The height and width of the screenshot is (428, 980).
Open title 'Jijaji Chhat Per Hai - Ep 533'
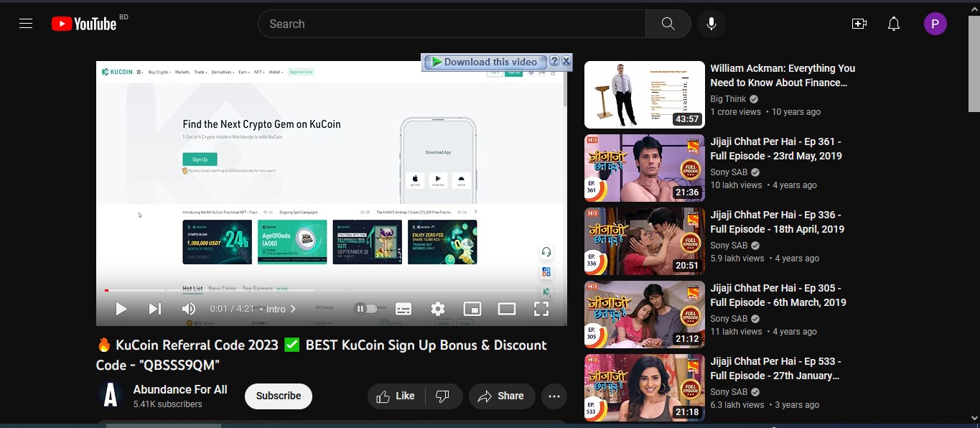click(x=776, y=368)
